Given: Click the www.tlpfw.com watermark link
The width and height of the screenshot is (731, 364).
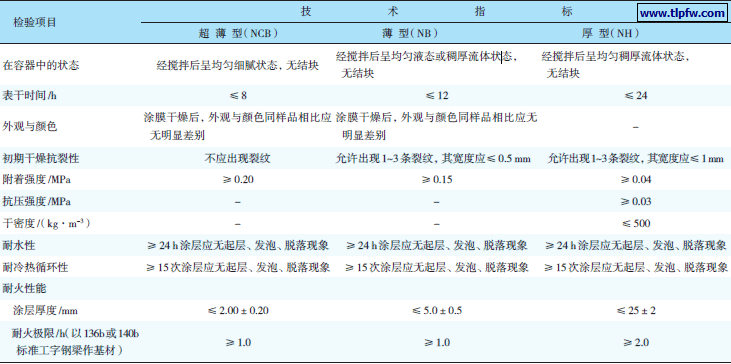Looking at the screenshot, I should [x=682, y=13].
